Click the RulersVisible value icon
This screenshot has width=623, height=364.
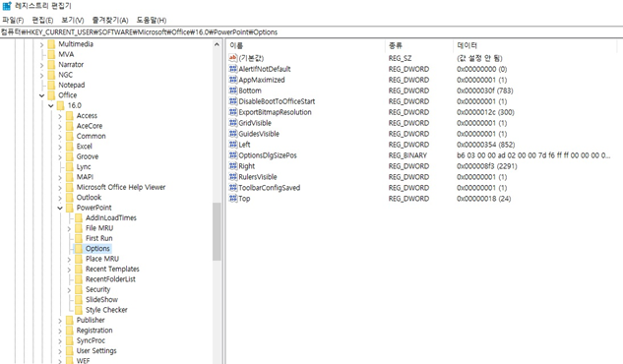(233, 177)
